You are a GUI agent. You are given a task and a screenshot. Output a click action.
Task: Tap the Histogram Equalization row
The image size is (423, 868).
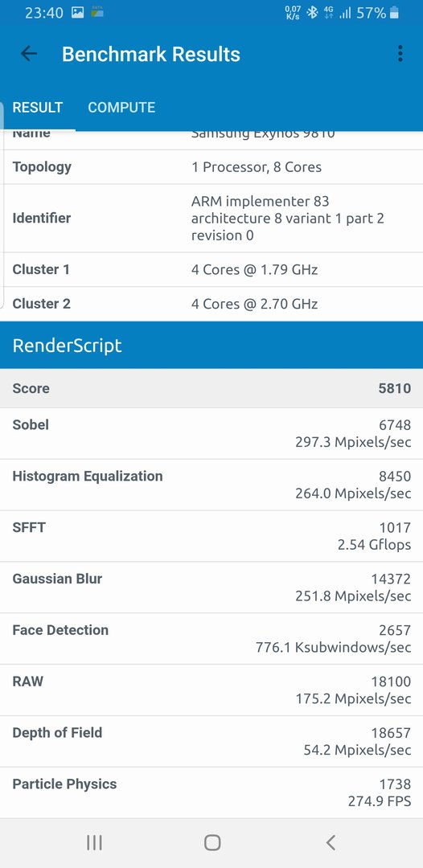(x=211, y=485)
